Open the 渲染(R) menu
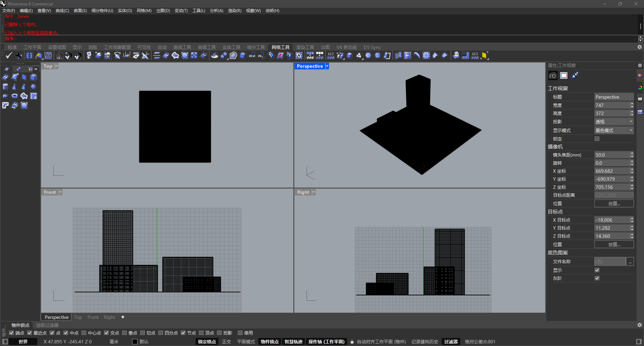The height and width of the screenshot is (346, 644). [x=234, y=11]
